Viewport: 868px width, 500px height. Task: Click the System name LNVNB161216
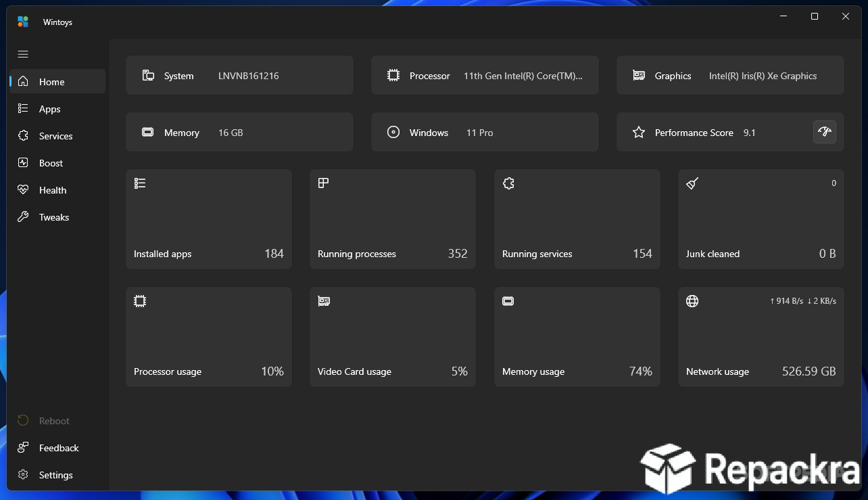pos(249,76)
